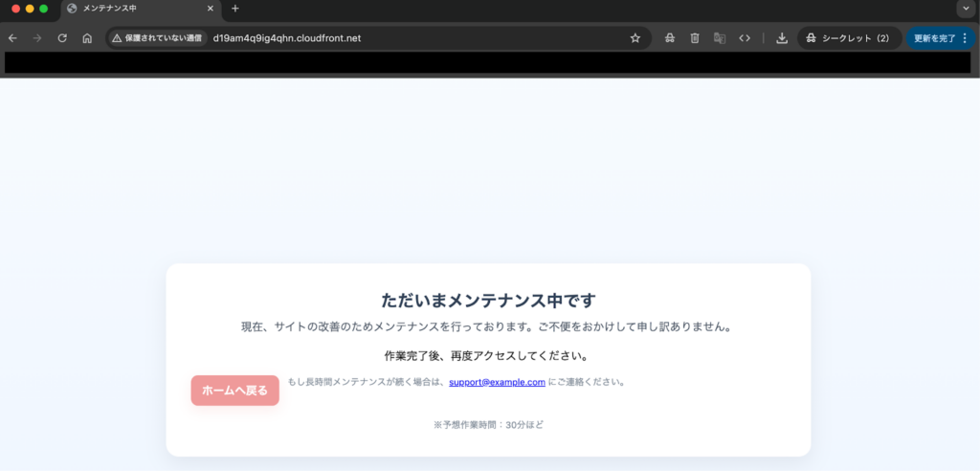Click the browser back arrow
Screen dimensions: 980x471
[x=12, y=38]
